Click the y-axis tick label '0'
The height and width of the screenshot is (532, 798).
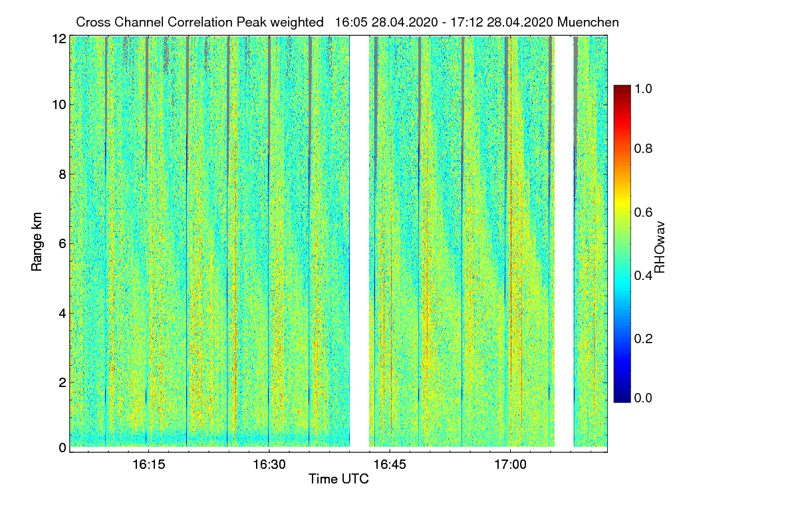click(63, 448)
